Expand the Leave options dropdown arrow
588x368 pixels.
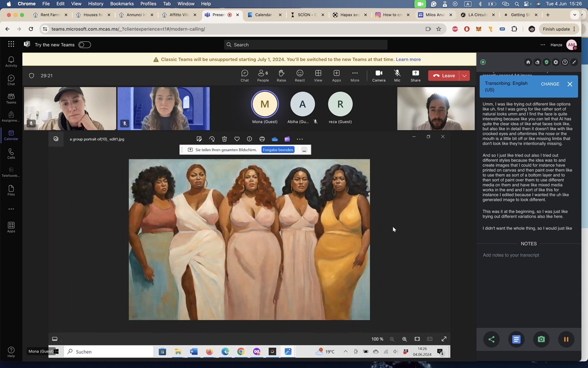[x=464, y=75]
